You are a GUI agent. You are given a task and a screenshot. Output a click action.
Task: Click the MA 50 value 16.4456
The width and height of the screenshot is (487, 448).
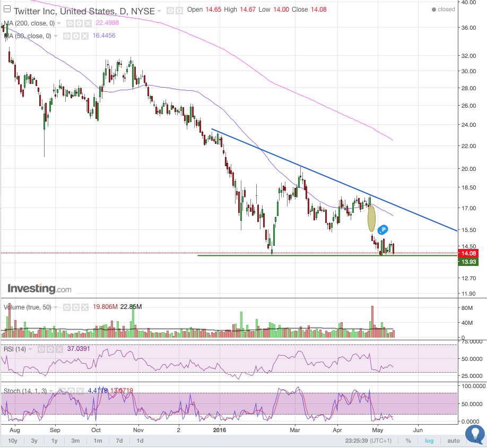(104, 36)
